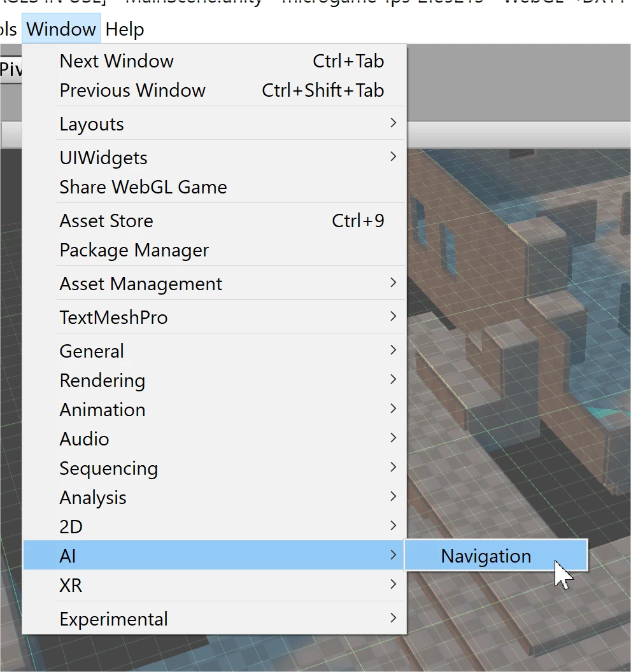Open the XR submenu
The width and height of the screenshot is (631, 672).
[215, 585]
